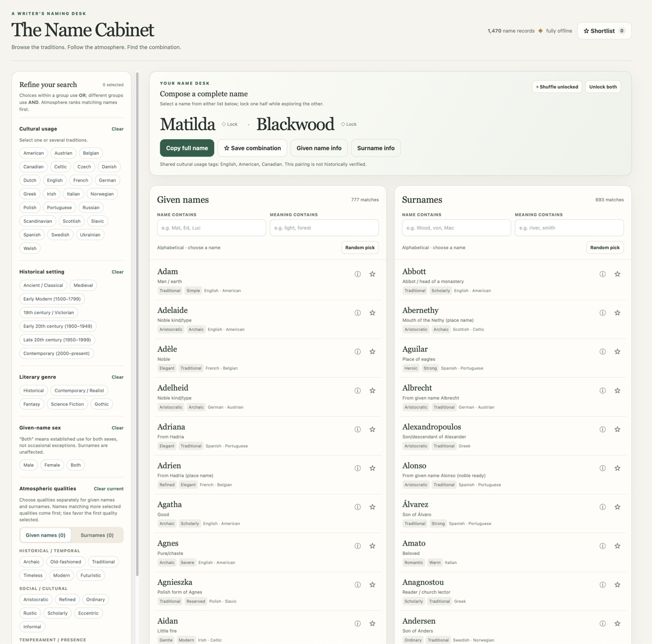652x644 pixels.
Task: Open info icon for Agatha
Action: 358,507
